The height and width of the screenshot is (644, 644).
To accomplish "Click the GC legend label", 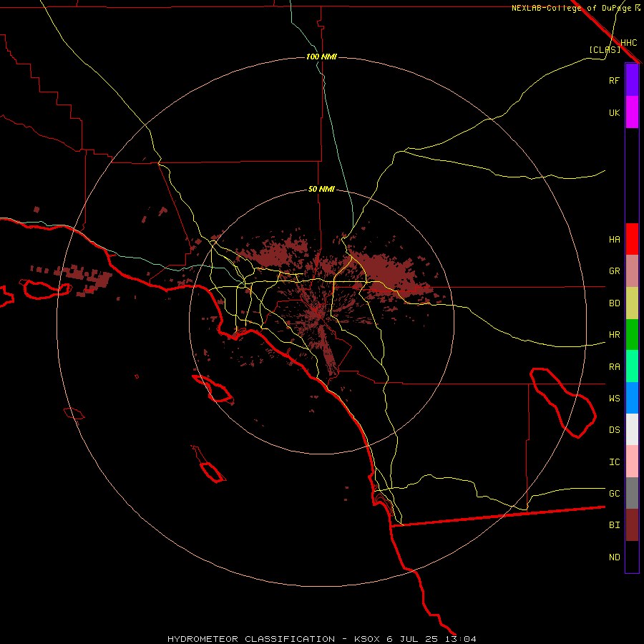I will pos(614,494).
